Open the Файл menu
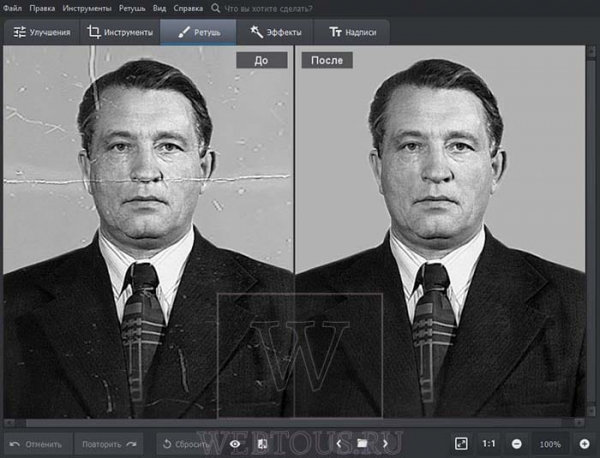The image size is (600, 458). click(x=13, y=8)
